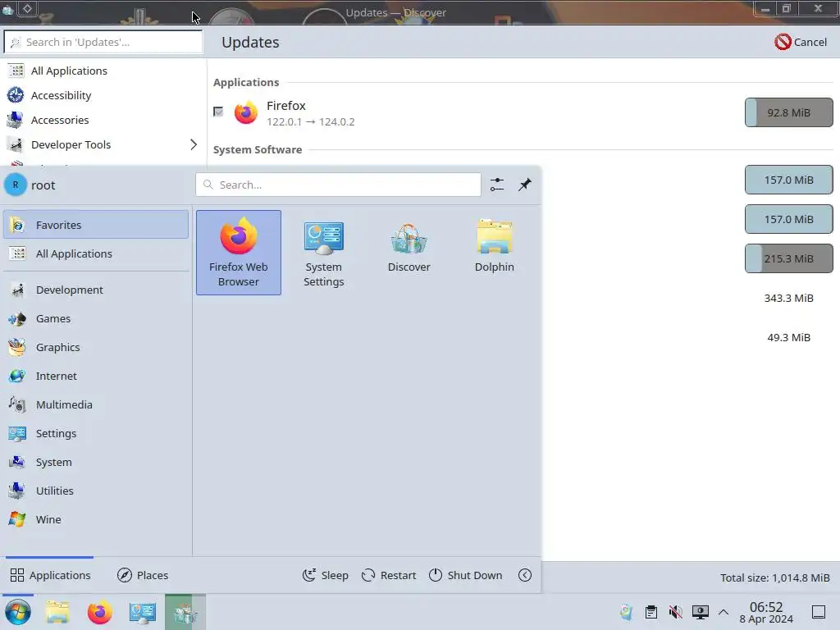The image size is (840, 630).
Task: Click the first 157.0 MiB progress bar
Action: coord(788,180)
